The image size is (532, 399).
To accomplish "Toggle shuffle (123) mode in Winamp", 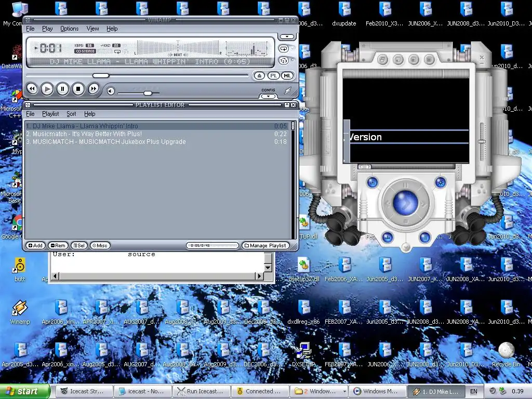I will 284,61.
